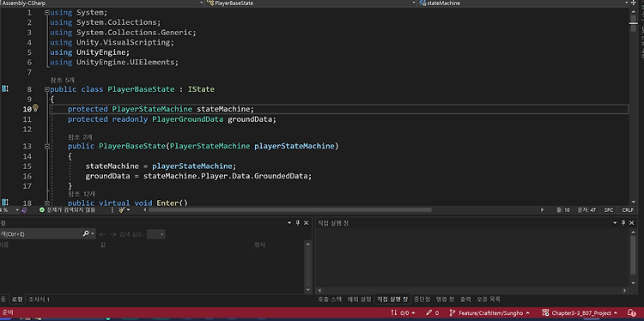Viewport: 644px width, 321px height.
Task: Open the Chapter3-3_B07_Project repository selector
Action: point(580,312)
